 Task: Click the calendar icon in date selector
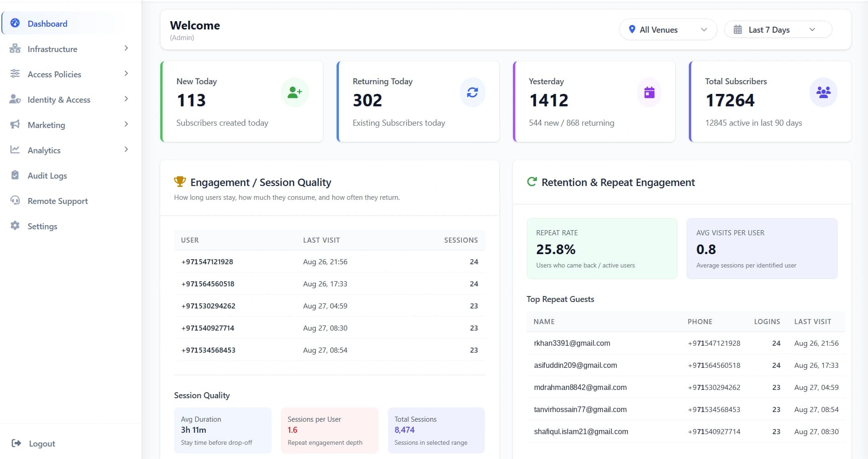click(x=738, y=29)
